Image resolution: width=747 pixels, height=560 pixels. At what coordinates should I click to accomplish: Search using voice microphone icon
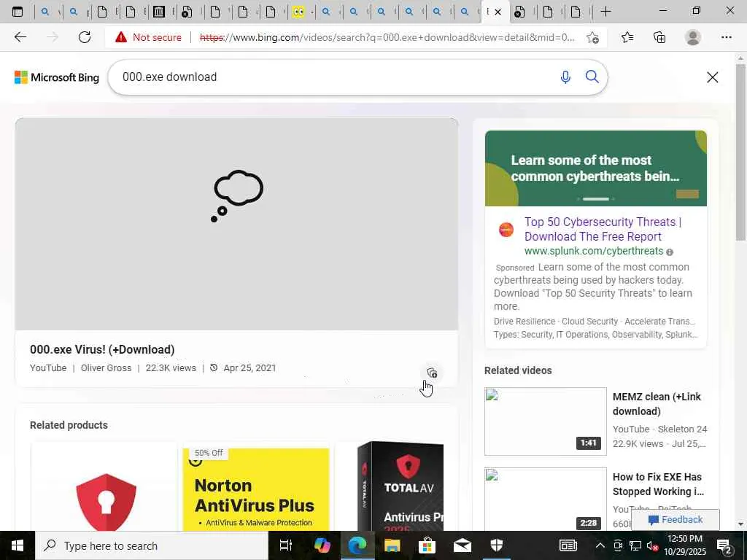pyautogui.click(x=565, y=77)
